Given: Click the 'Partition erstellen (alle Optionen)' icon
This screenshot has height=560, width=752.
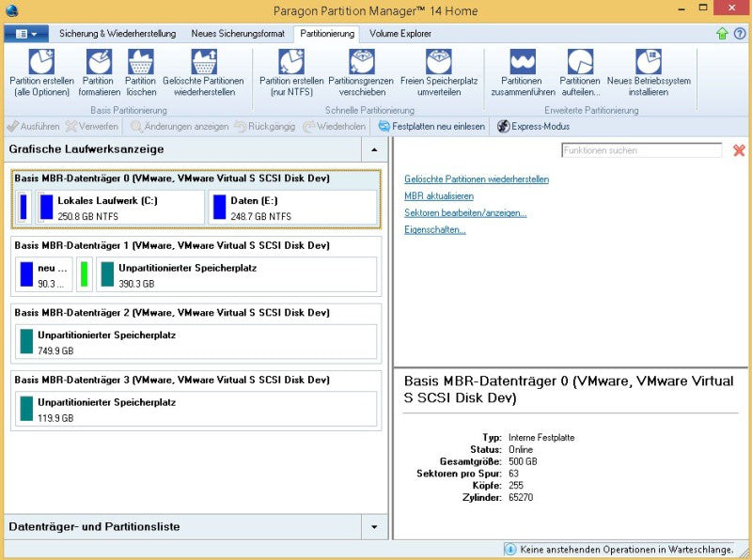Looking at the screenshot, I should (41, 62).
